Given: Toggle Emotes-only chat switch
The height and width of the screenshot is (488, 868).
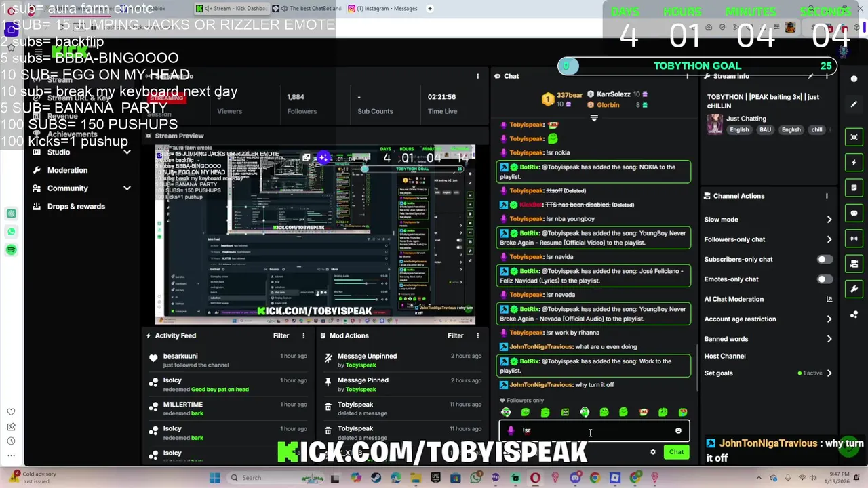Looking at the screenshot, I should tap(823, 279).
